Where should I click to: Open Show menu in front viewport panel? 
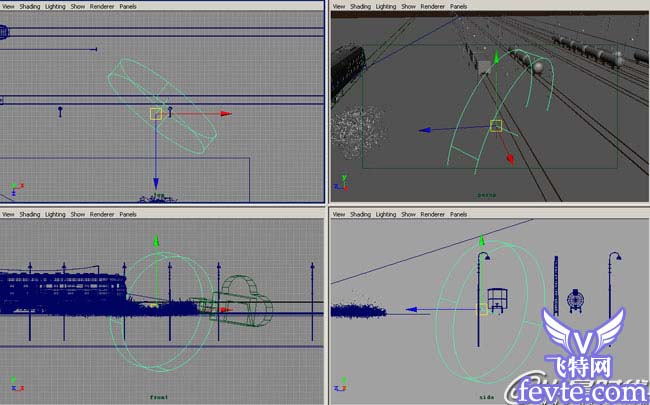[x=78, y=214]
